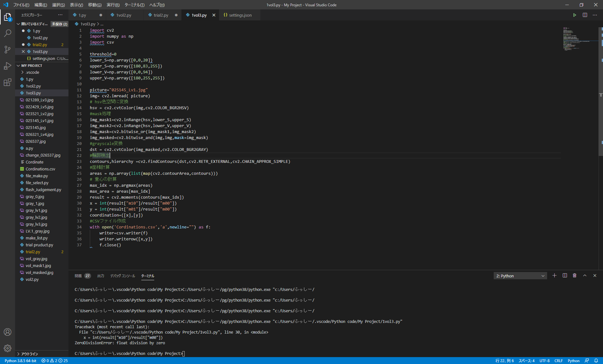The width and height of the screenshot is (603, 364).
Task: Open the ターミナル menu in menu bar
Action: [x=134, y=5]
